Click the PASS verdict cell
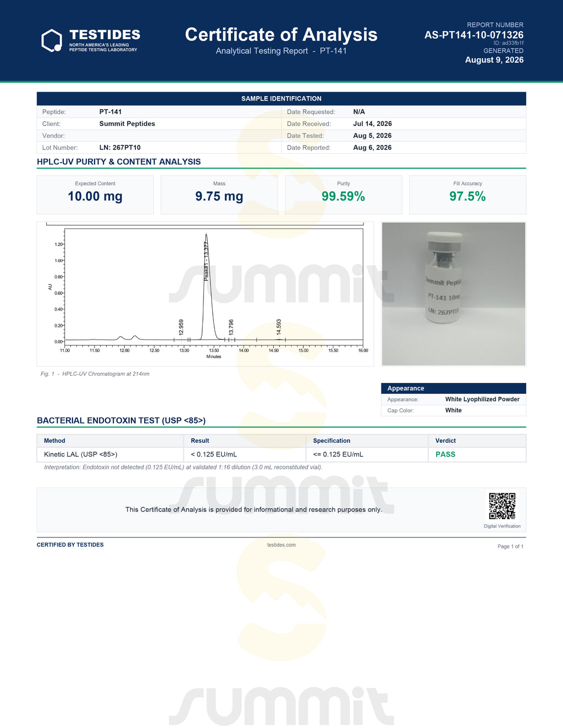The height and width of the screenshot is (728, 563). pyautogui.click(x=477, y=454)
